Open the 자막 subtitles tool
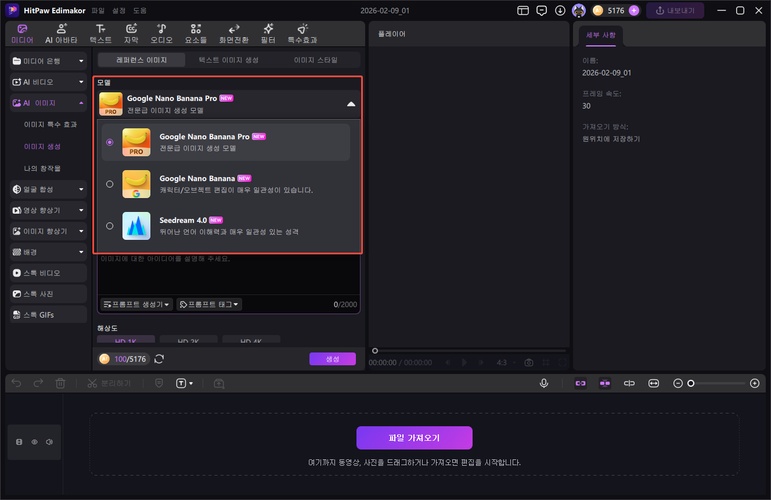 [131, 33]
